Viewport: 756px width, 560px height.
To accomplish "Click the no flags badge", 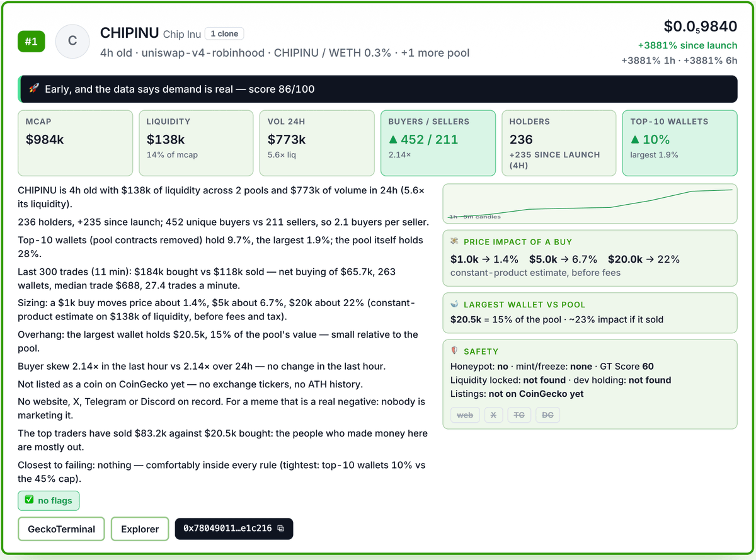I will tap(49, 501).
